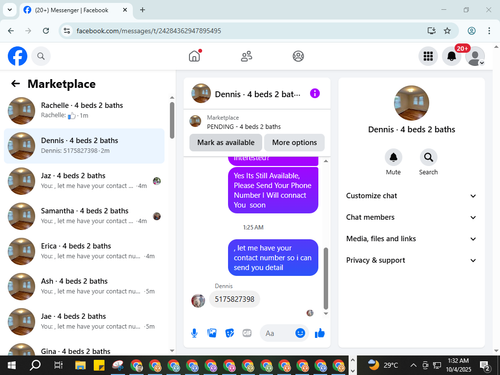Expand Privacy & support section

[x=411, y=260]
